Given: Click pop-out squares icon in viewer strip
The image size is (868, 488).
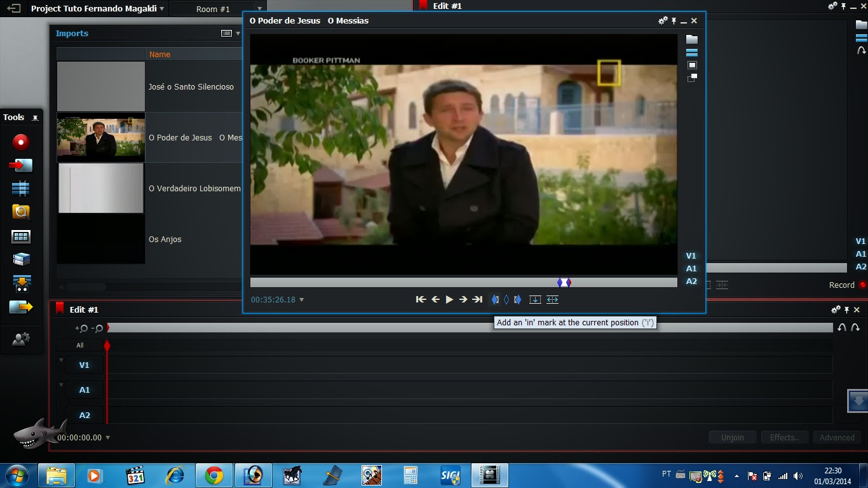Looking at the screenshot, I should [692, 78].
